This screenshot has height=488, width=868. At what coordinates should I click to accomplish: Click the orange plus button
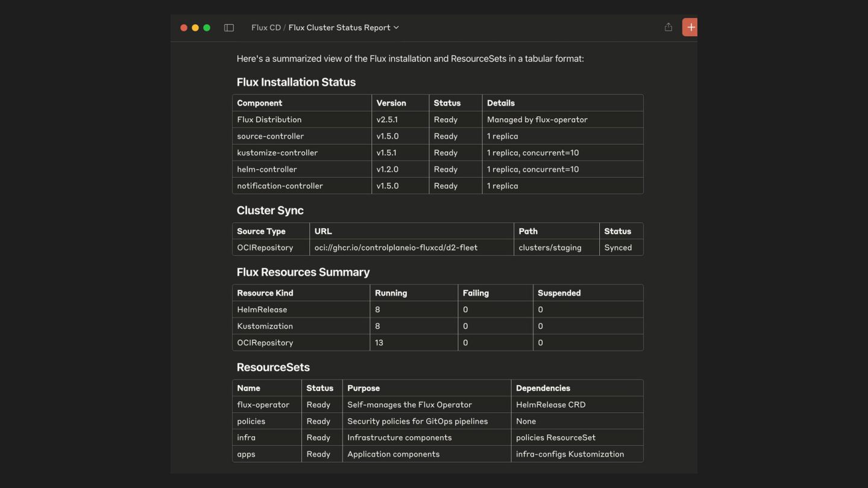[x=690, y=27]
